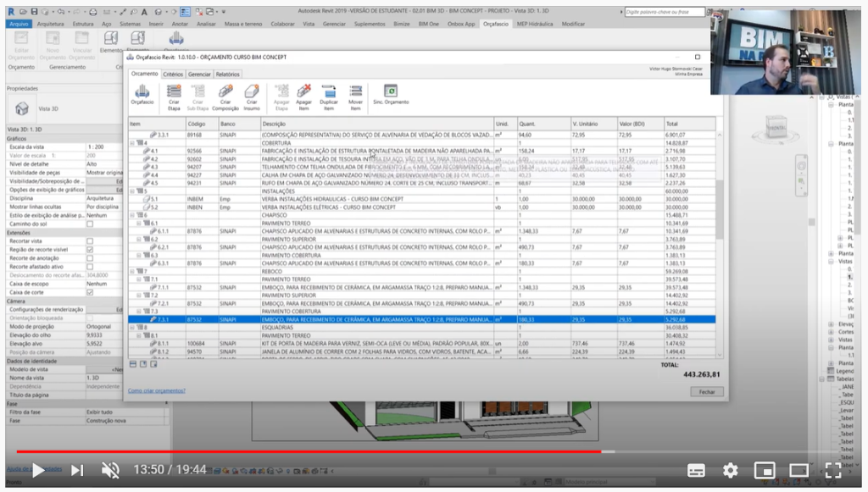Image resolution: width=868 pixels, height=492 pixels.
Task: Open the Arquitetura ribbon tab
Action: (50, 24)
